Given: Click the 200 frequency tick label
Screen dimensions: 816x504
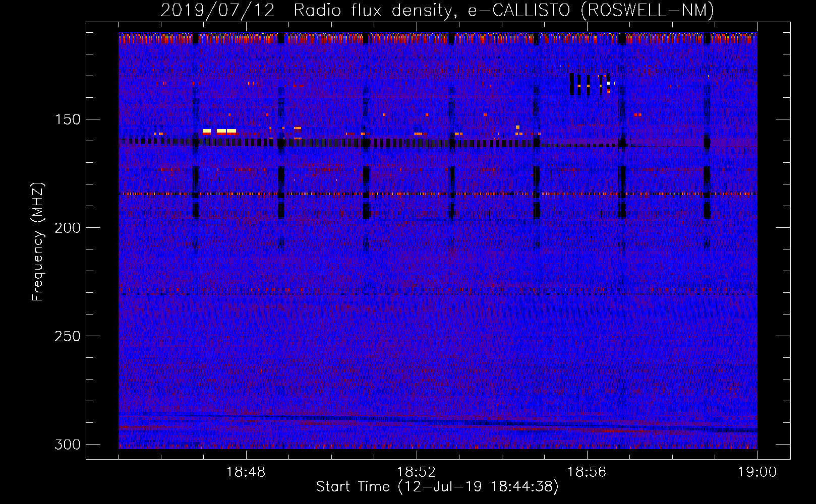Looking at the screenshot, I should (68, 228).
